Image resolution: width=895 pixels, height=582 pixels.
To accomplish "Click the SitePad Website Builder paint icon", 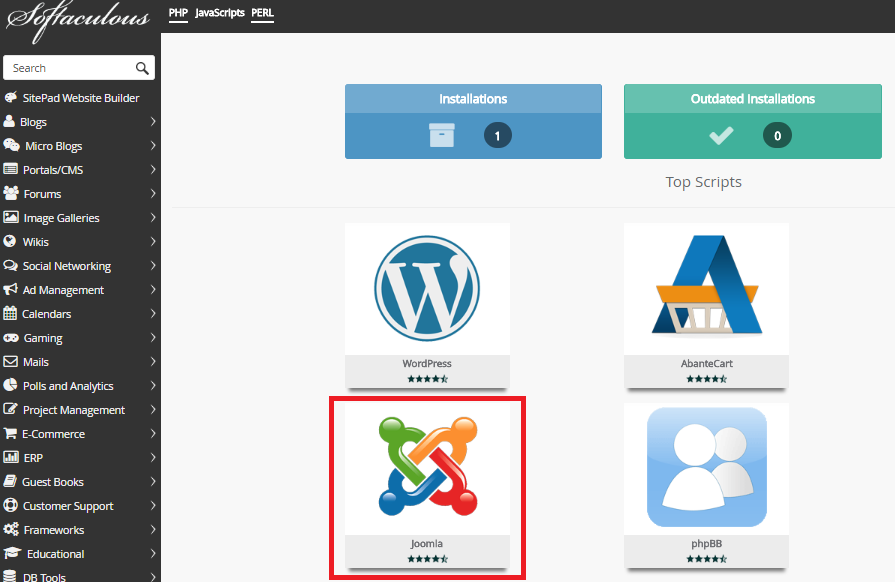I will click(10, 97).
